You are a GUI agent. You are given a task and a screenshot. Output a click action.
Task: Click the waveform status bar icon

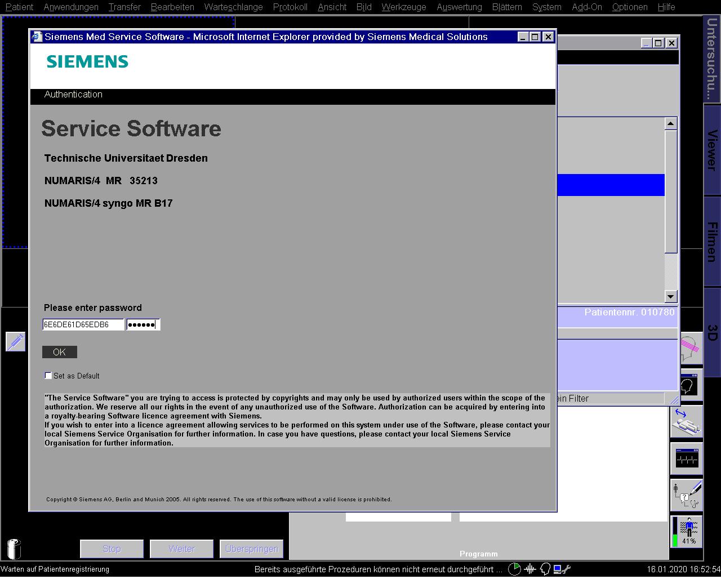point(530,569)
